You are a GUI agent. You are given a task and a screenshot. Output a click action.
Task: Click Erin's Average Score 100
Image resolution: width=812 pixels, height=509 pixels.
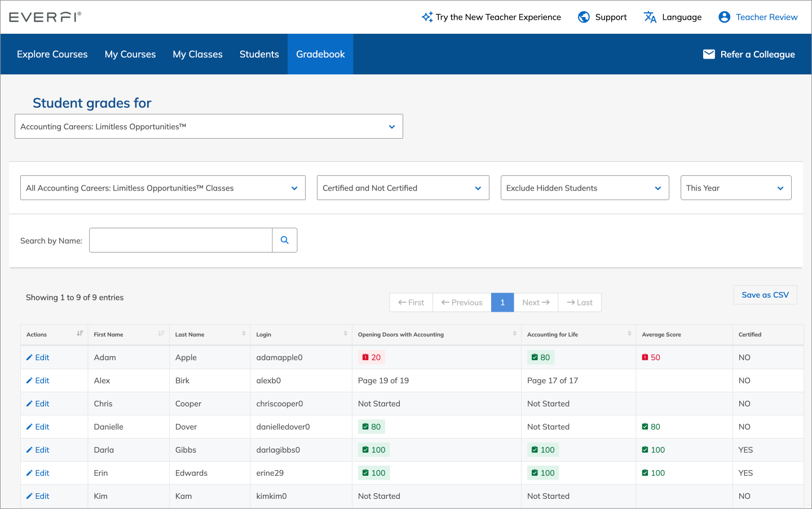pos(654,473)
